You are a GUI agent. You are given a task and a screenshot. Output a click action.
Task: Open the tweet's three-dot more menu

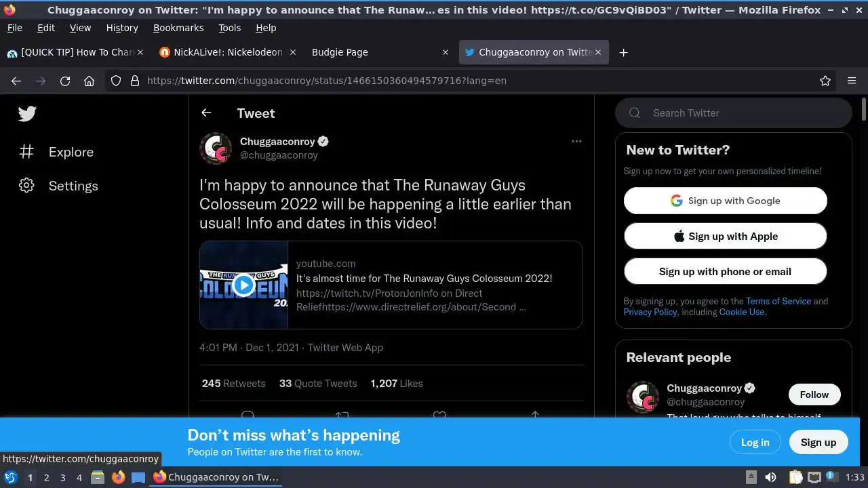576,141
